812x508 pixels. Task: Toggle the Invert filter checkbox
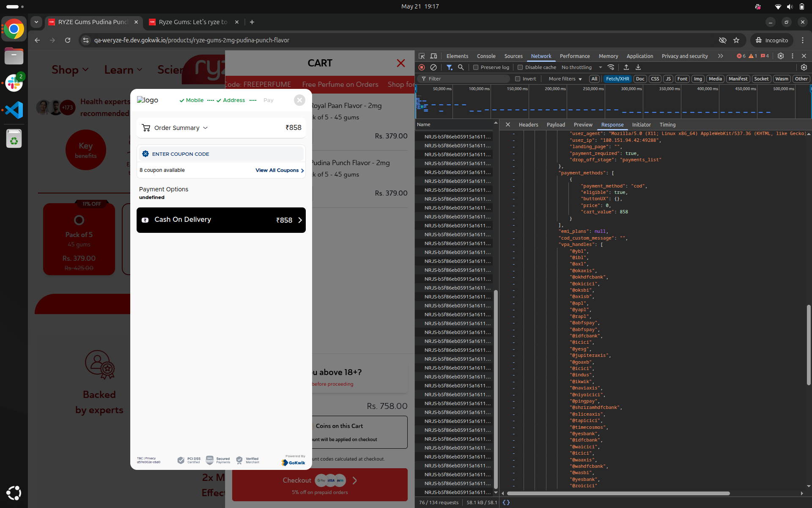coord(517,79)
